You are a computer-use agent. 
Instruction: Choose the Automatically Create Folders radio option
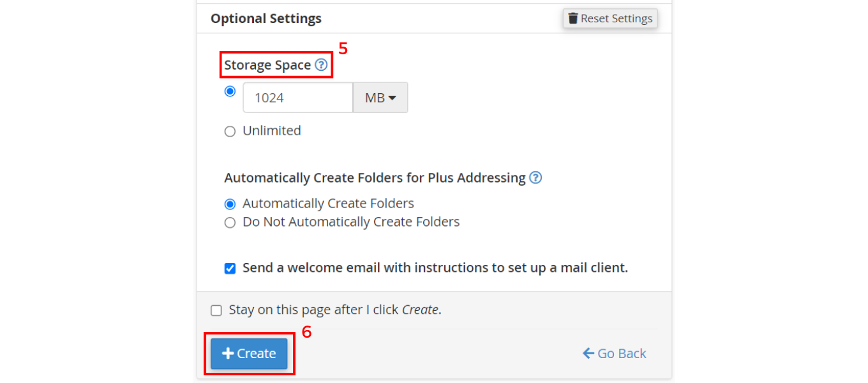point(230,204)
